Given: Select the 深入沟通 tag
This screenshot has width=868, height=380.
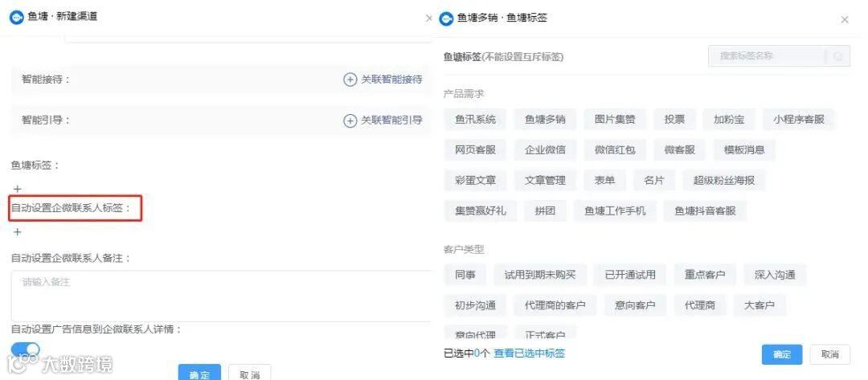Looking at the screenshot, I should [x=775, y=275].
